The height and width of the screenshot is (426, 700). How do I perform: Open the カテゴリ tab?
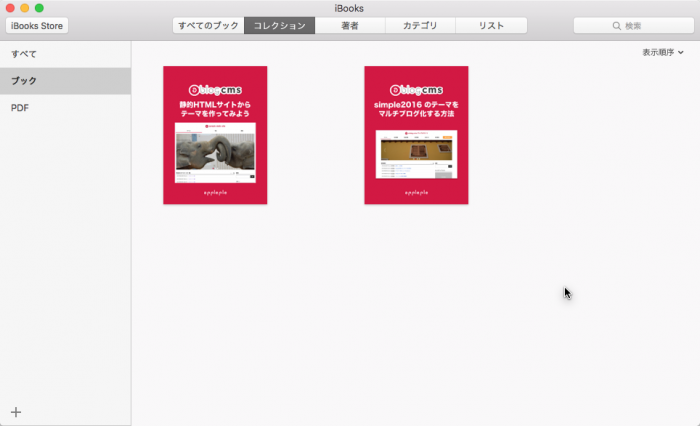pyautogui.click(x=420, y=26)
